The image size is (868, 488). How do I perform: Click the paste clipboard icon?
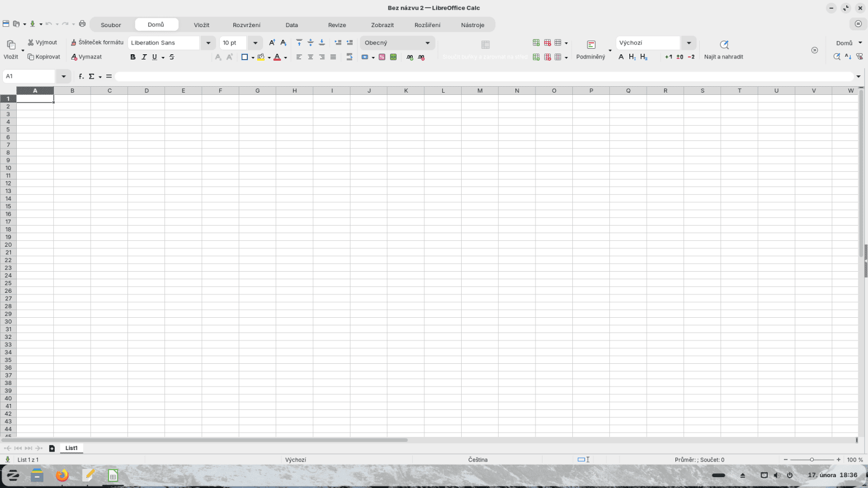click(x=11, y=44)
